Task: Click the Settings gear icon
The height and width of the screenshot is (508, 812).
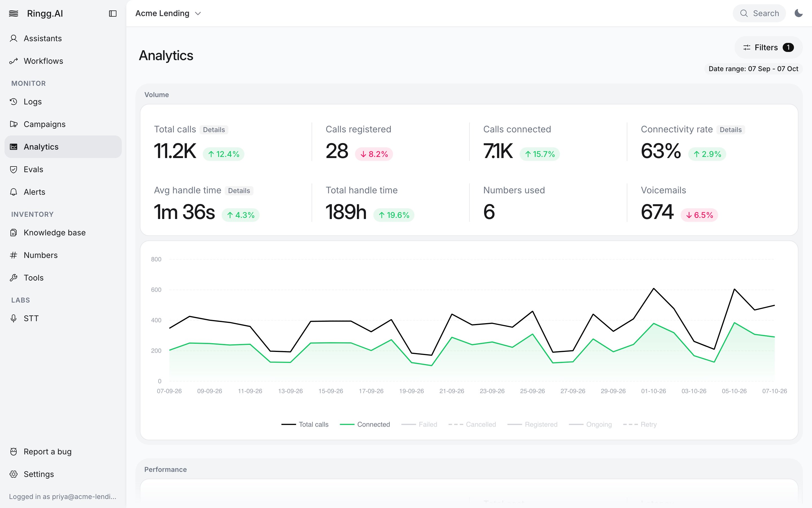Action: 14,474
